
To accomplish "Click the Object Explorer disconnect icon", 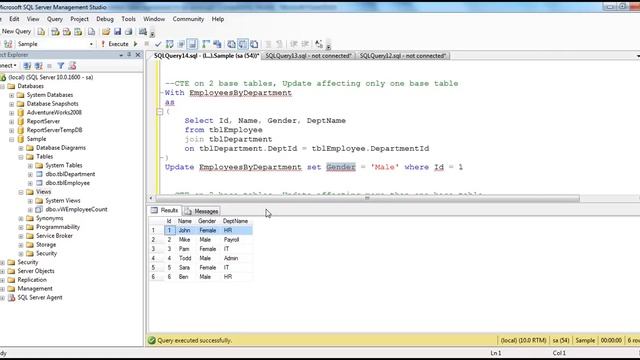I will tap(38, 66).
